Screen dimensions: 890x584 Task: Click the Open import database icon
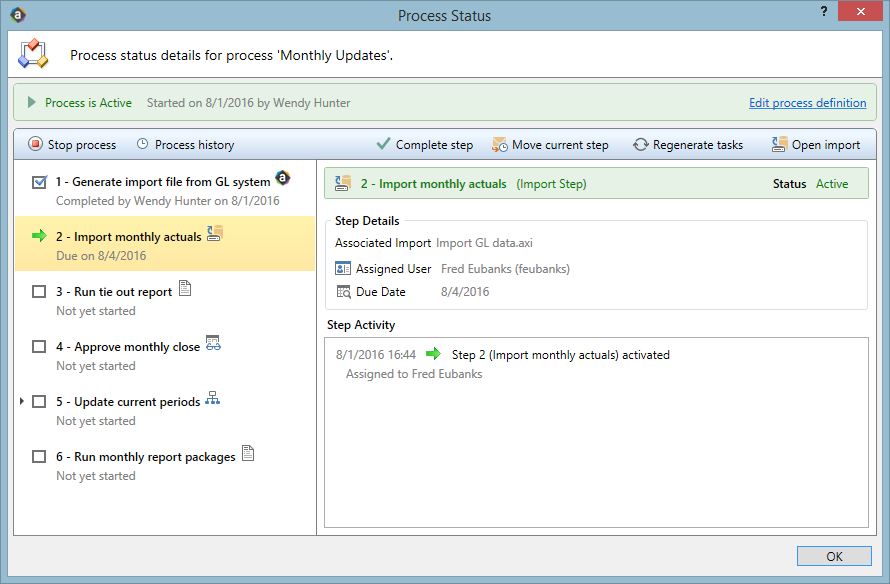pos(779,144)
